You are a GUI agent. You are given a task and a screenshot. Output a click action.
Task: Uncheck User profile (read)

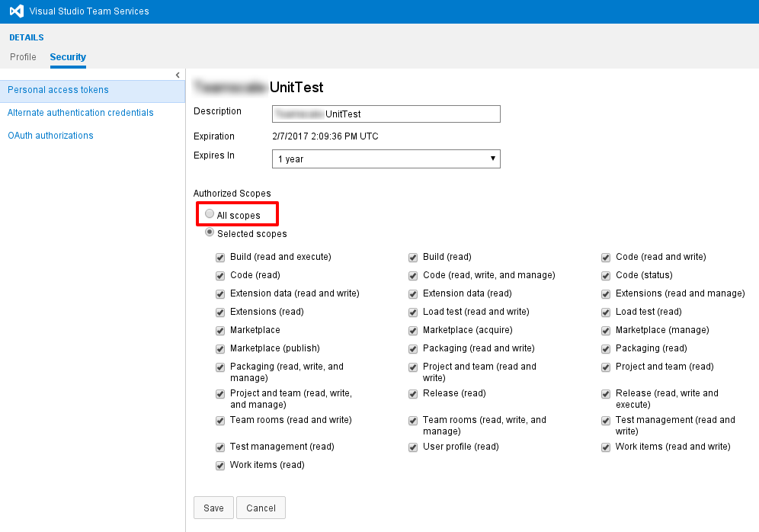pyautogui.click(x=413, y=447)
